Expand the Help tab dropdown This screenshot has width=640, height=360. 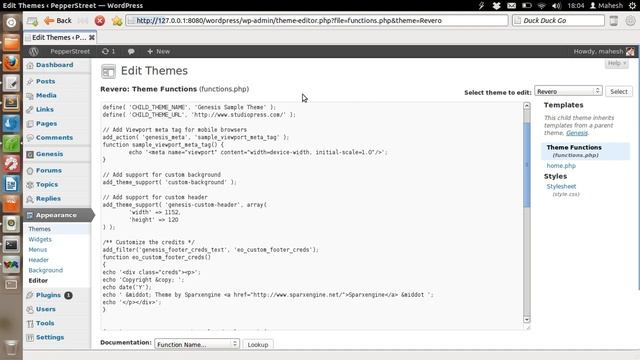click(x=616, y=63)
